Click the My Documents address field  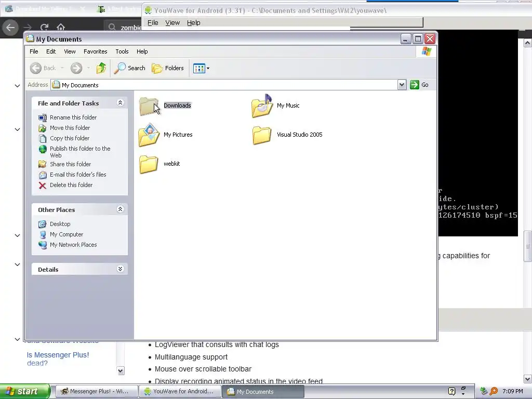(x=224, y=85)
